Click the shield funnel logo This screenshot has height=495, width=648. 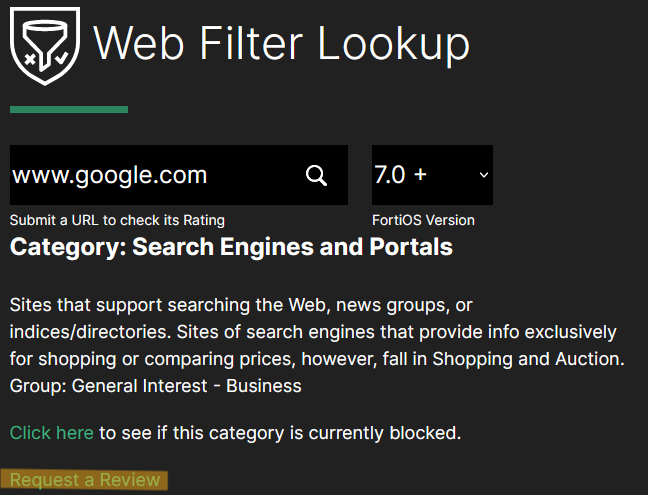(x=44, y=45)
